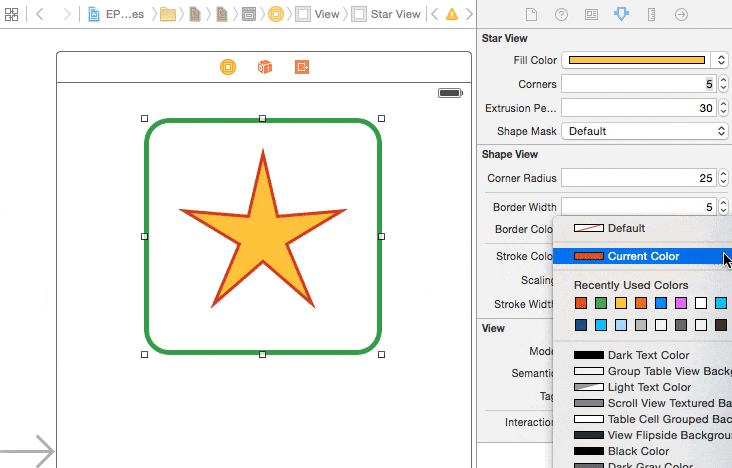
Task: Click the EP...es project breadcrumb
Action: tap(116, 14)
